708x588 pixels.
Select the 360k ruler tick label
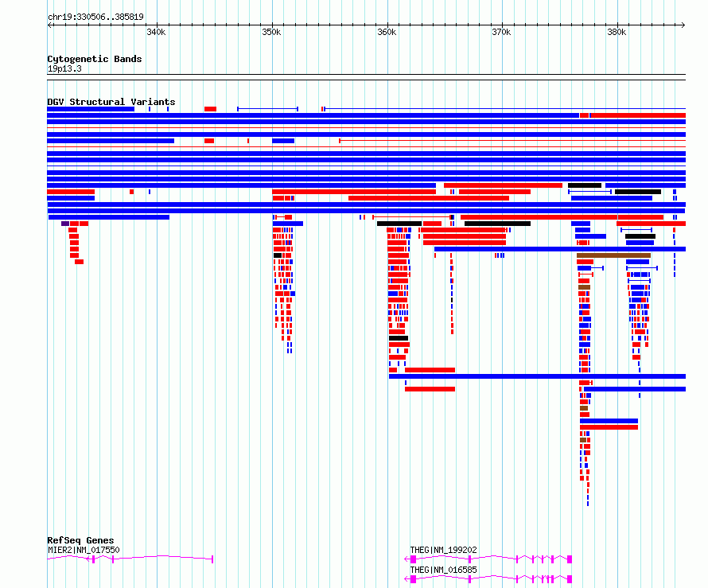[x=387, y=32]
